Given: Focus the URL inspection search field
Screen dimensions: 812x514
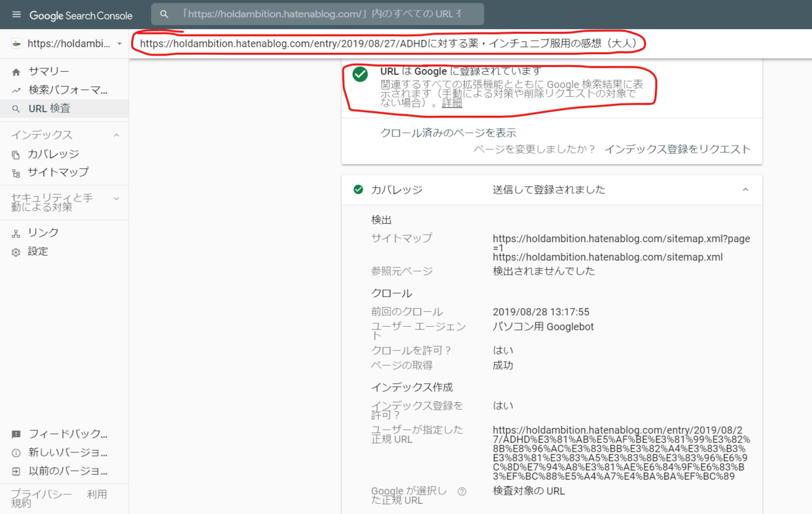Looking at the screenshot, I should click(318, 14).
